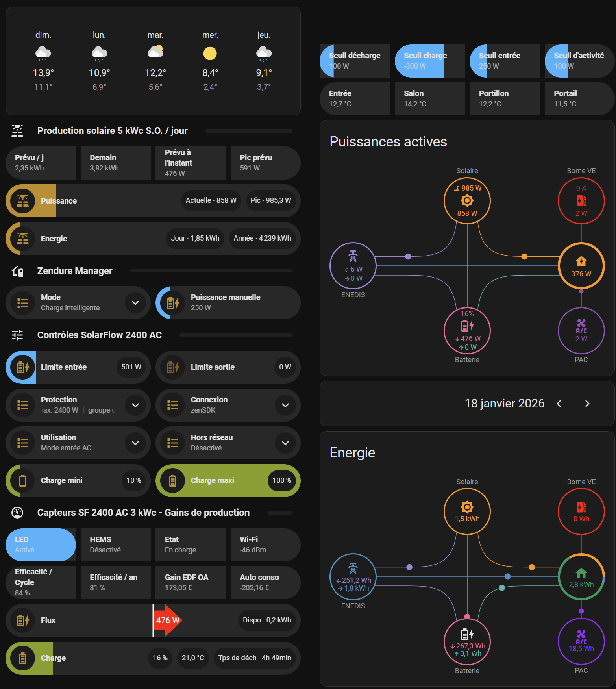This screenshot has height=689, width=616.
Task: Open the Pic 985,3 W chip
Action: tap(271, 200)
